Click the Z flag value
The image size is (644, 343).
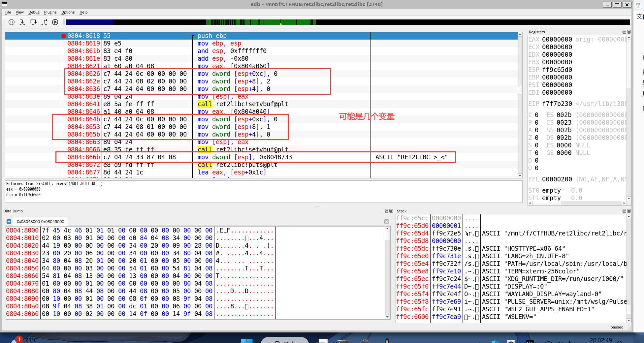coord(536,138)
